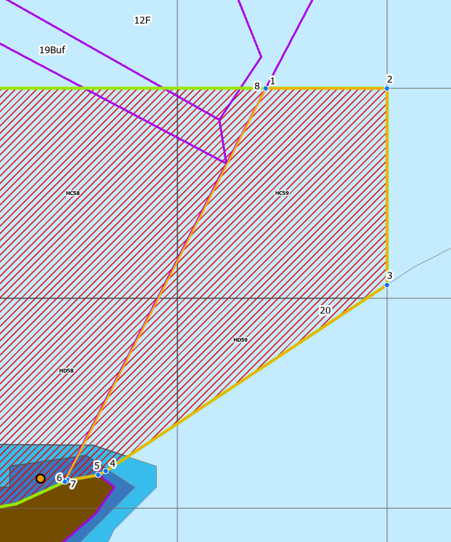Click the blue vertex point labeled 3

pos(387,285)
